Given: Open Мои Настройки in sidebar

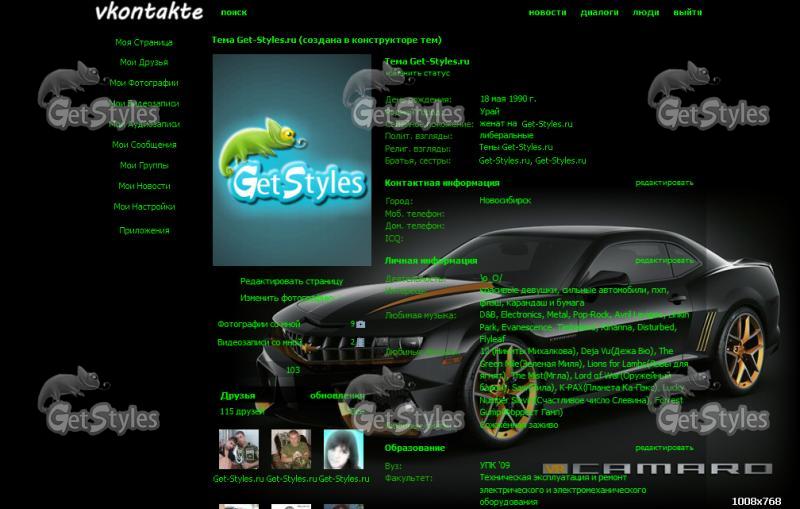Looking at the screenshot, I should point(144,207).
